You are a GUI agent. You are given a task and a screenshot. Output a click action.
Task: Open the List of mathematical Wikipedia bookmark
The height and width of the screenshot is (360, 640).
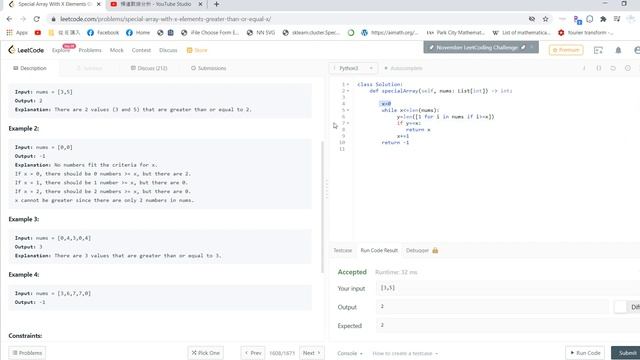tap(521, 33)
